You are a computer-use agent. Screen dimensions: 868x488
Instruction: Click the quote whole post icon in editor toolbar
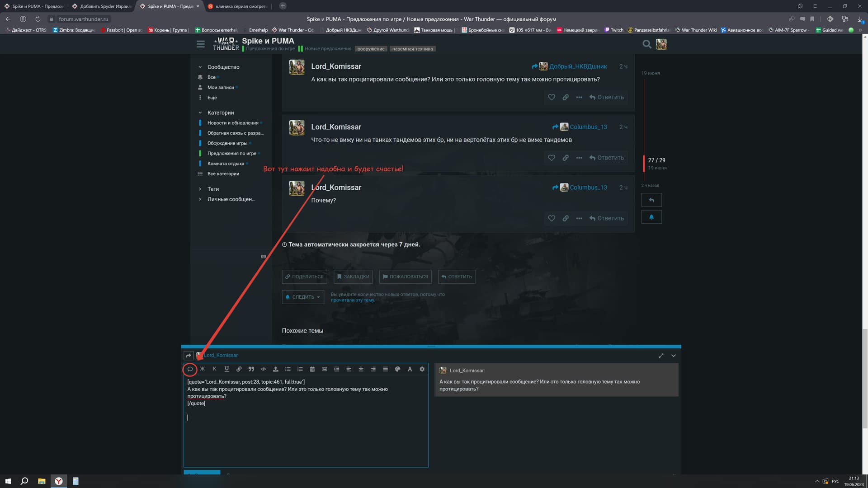(x=190, y=369)
